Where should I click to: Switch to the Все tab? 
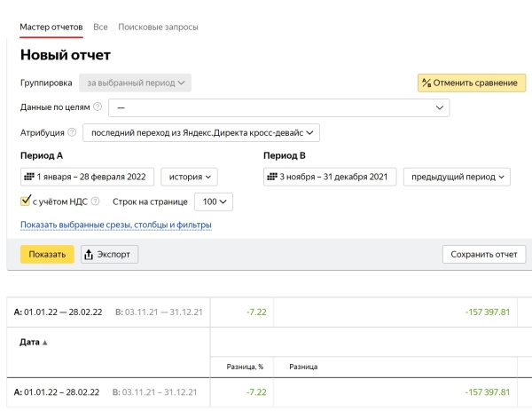click(x=100, y=28)
